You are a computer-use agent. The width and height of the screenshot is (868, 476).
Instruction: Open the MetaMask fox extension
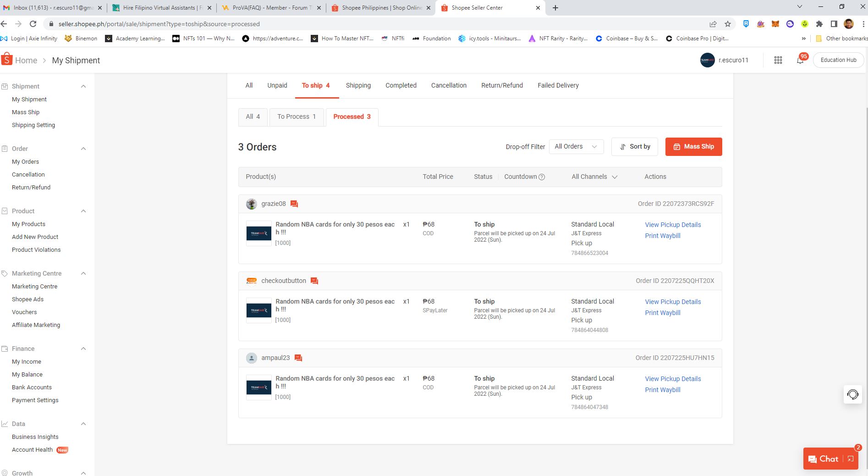click(775, 24)
